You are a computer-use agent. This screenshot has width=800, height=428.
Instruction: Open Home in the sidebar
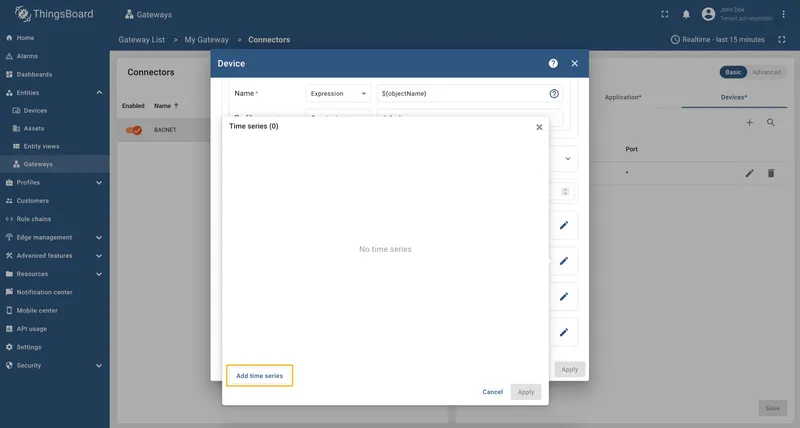click(55, 38)
